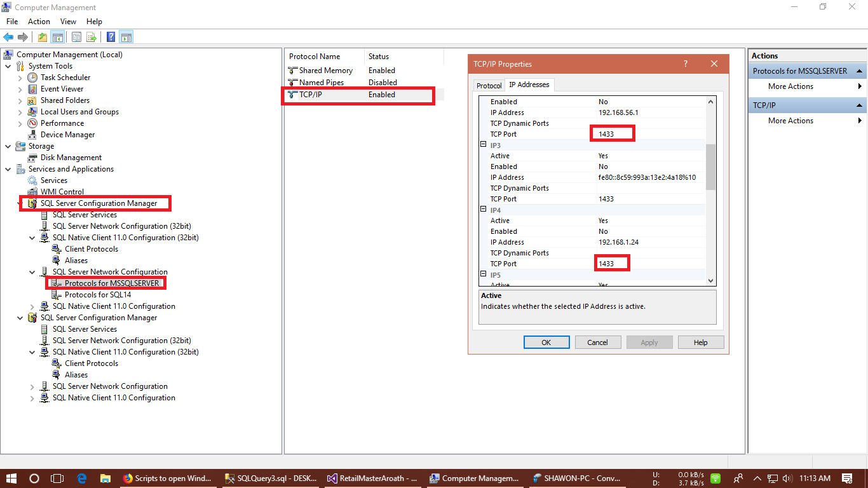Click the TCP/IP protocol icon in list
This screenshot has width=868, height=488.
pyautogui.click(x=292, y=95)
